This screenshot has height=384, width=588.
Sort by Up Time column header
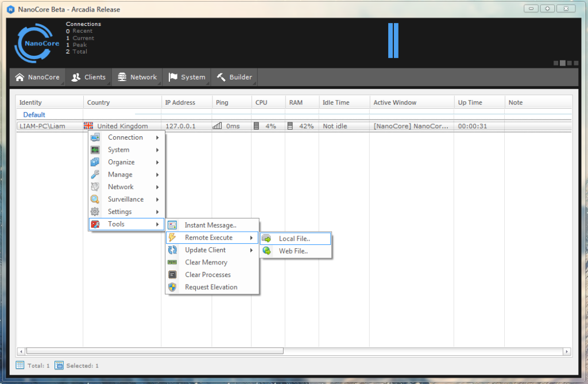479,102
